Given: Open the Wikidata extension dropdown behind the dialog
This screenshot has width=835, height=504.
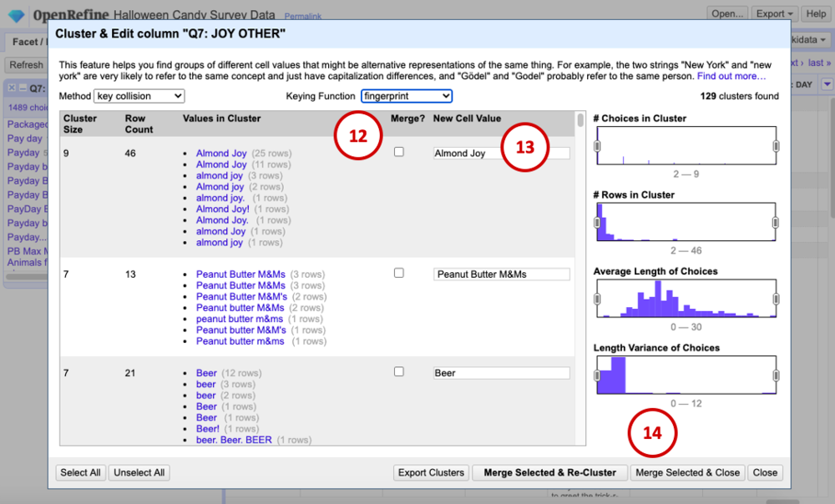Looking at the screenshot, I should 811,40.
